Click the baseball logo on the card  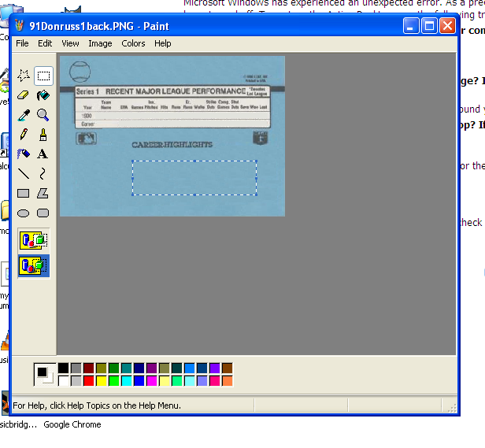pyautogui.click(x=80, y=72)
